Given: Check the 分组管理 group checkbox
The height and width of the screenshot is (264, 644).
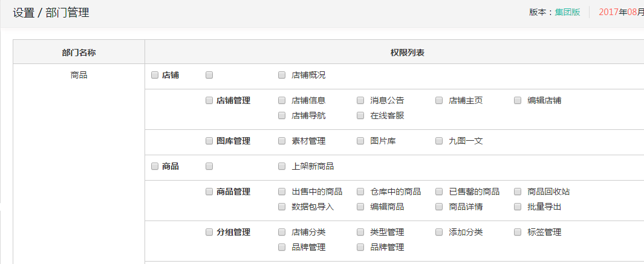Looking at the screenshot, I should pos(209,233).
